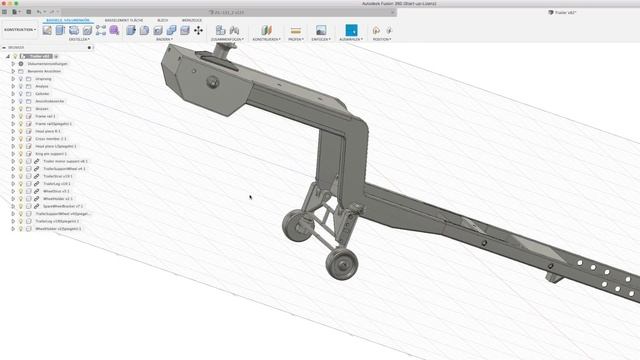Select the Trailer v62 document tab

tap(562, 13)
